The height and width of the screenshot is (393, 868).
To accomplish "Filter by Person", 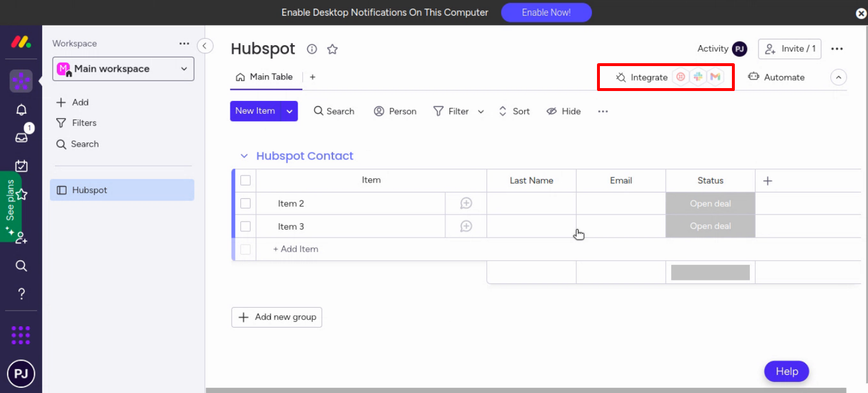I will 395,111.
